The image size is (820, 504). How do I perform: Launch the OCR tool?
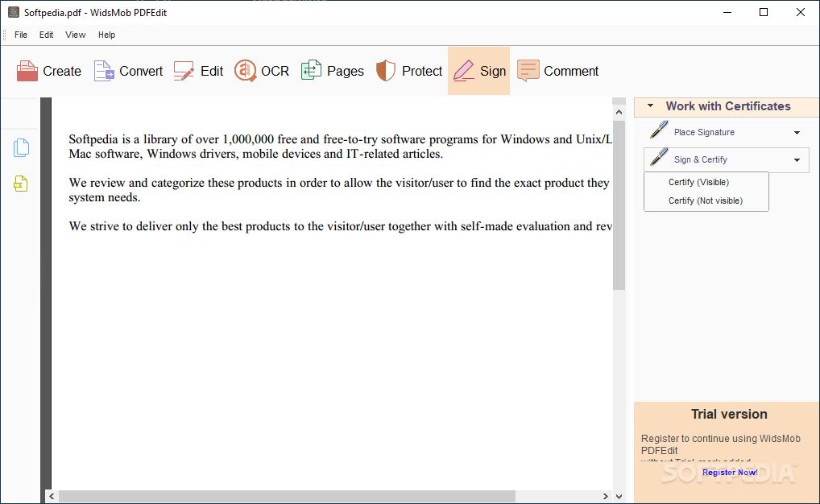pyautogui.click(x=262, y=71)
